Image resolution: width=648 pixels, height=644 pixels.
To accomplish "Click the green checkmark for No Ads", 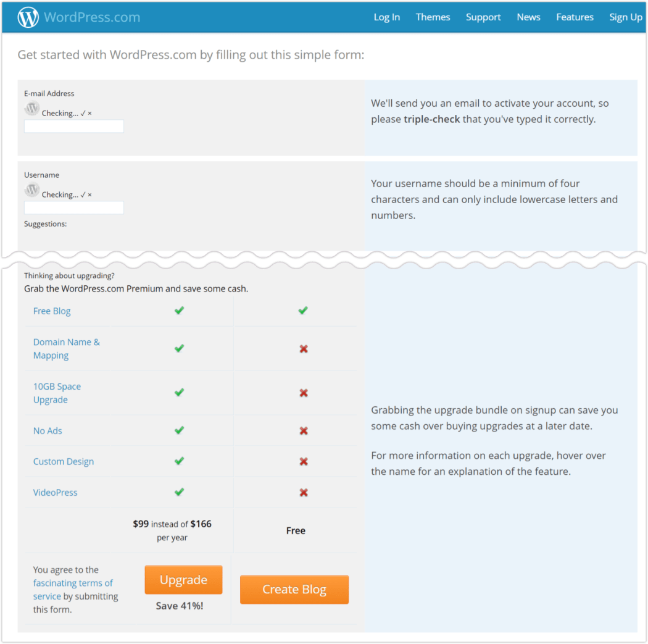I will pyautogui.click(x=179, y=430).
